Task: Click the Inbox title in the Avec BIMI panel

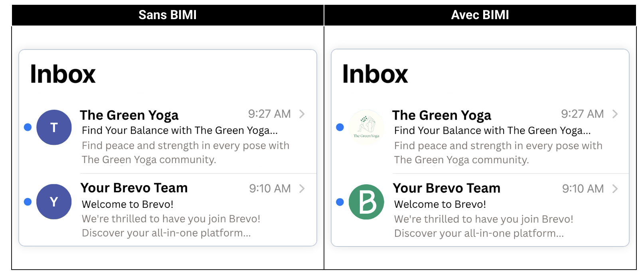Action: (375, 74)
